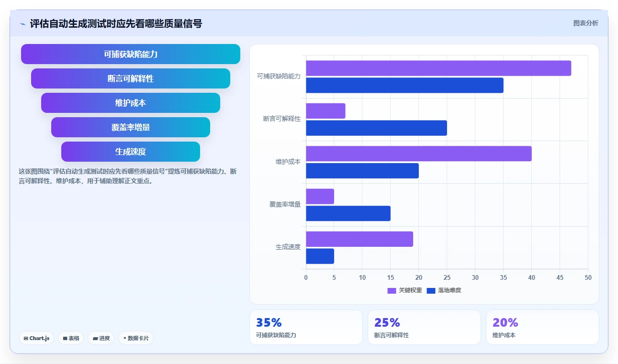Click the x-axis tick value 0

point(306,277)
